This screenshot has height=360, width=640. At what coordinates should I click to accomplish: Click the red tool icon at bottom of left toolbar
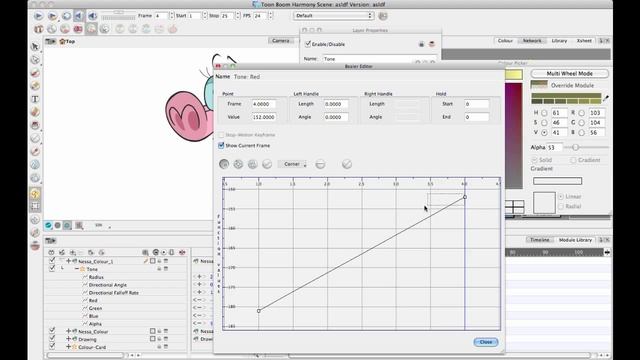tap(36, 246)
